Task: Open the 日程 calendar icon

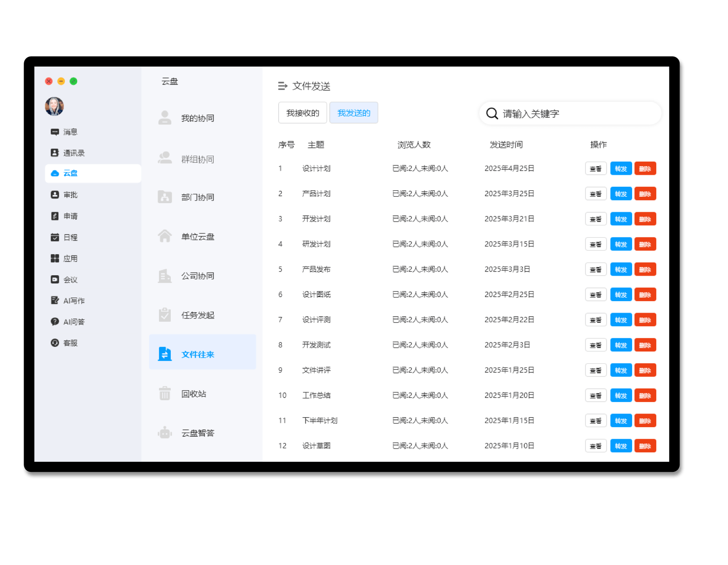Action: pos(55,237)
